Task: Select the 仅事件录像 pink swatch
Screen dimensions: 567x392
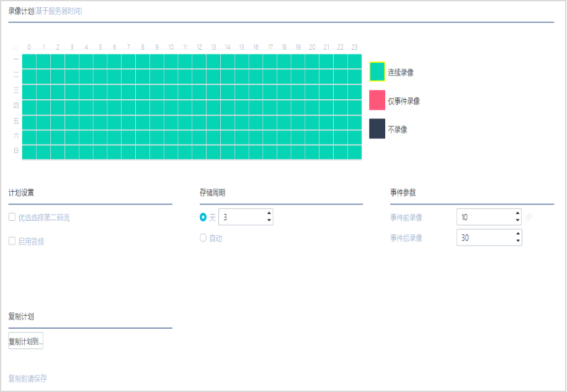Action: point(377,100)
